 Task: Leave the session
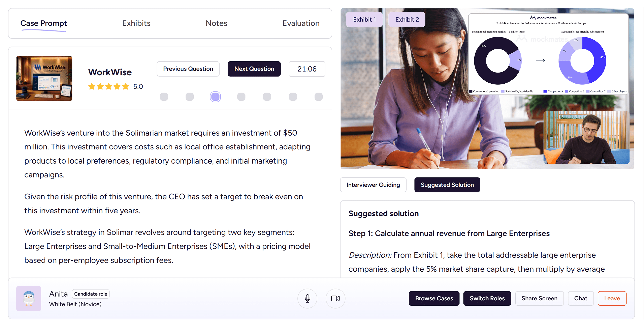click(x=612, y=298)
